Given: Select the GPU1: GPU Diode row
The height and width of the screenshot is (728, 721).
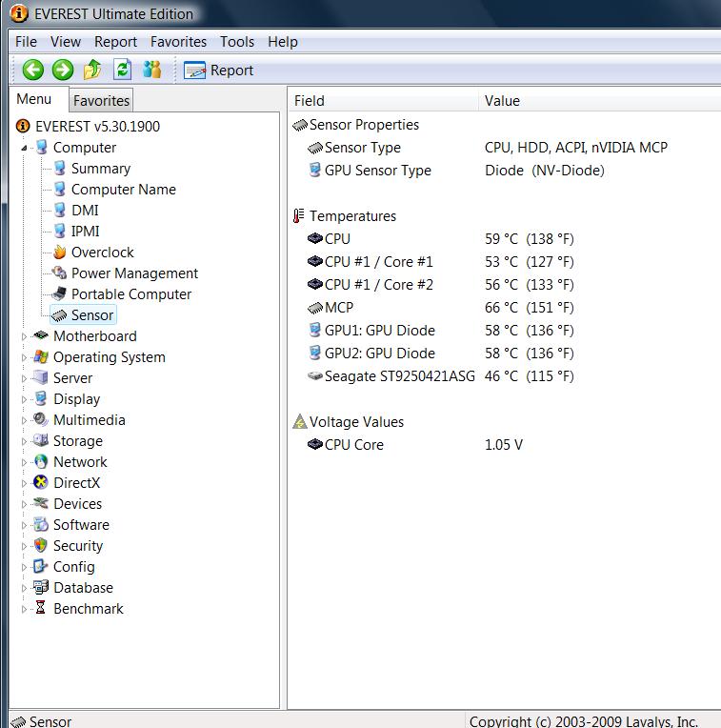Looking at the screenshot, I should tap(440, 330).
